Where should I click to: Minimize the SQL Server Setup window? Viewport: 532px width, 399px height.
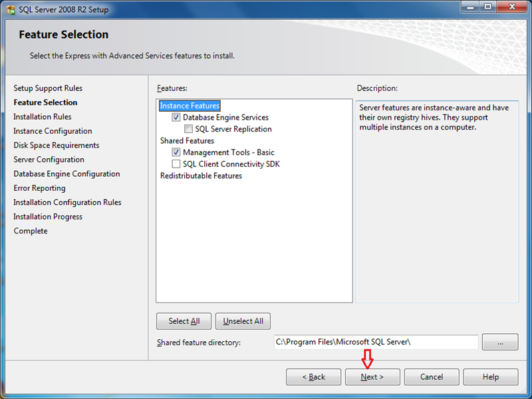pos(470,9)
